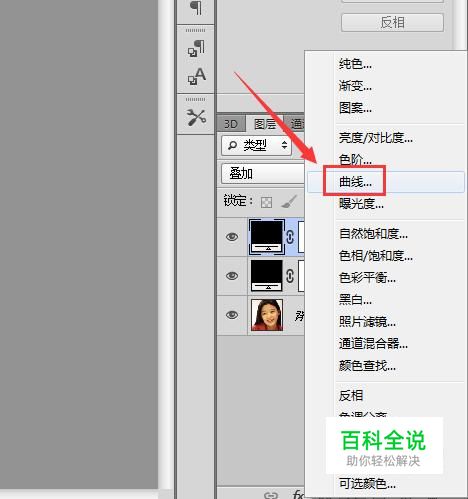
Task: Select the top adjustment layer thumbnail
Action: point(266,237)
